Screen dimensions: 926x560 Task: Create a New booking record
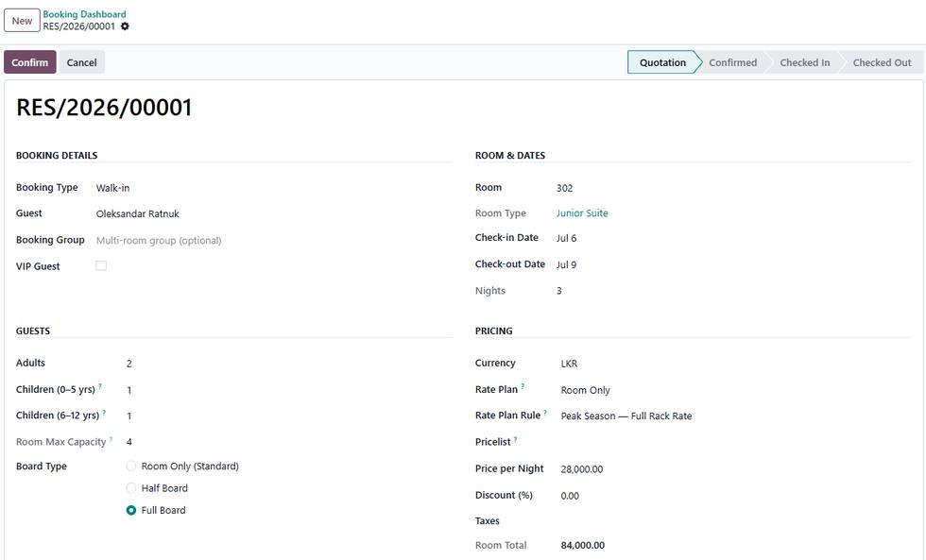(x=22, y=21)
